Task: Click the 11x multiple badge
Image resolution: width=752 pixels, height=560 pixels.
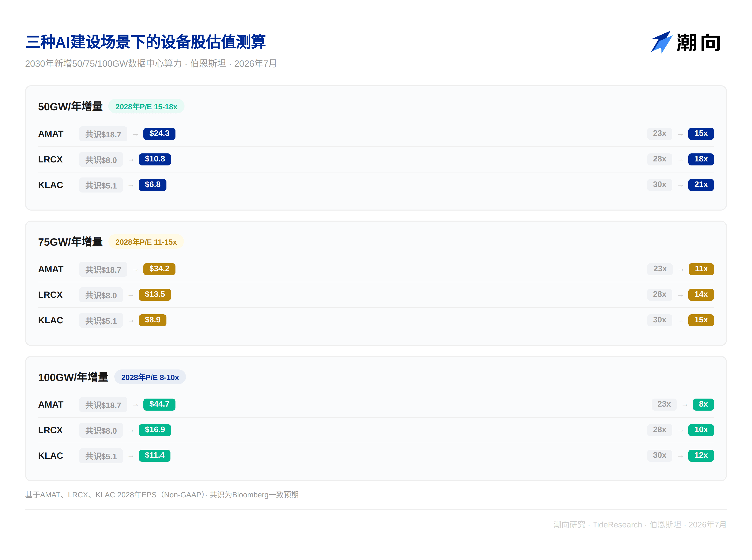Action: [701, 269]
